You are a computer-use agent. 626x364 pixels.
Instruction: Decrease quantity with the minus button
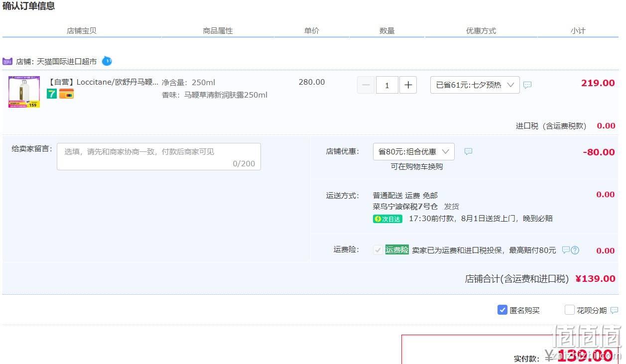(366, 85)
